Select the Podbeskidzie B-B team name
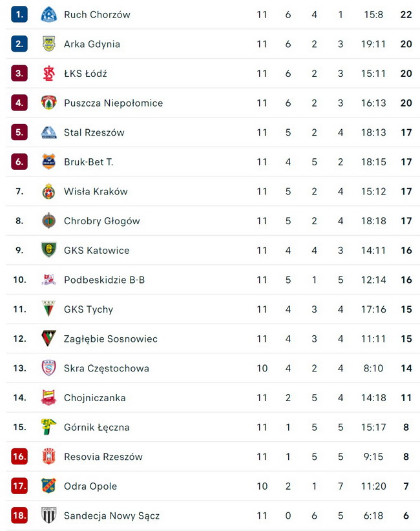 (x=104, y=280)
